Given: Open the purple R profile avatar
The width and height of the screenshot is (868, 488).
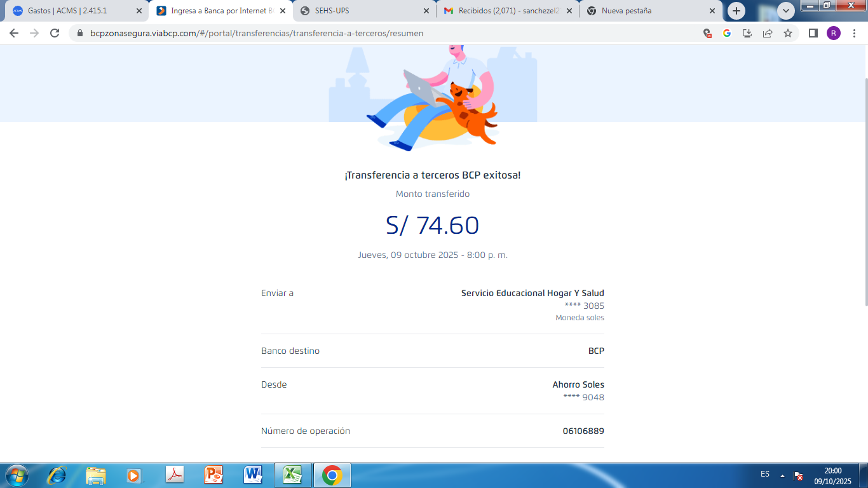Looking at the screenshot, I should tap(833, 33).
